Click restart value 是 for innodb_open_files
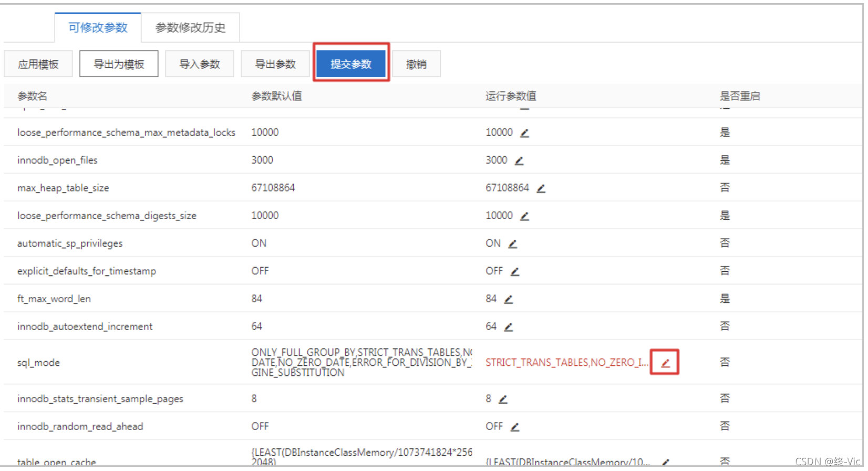 (x=725, y=160)
